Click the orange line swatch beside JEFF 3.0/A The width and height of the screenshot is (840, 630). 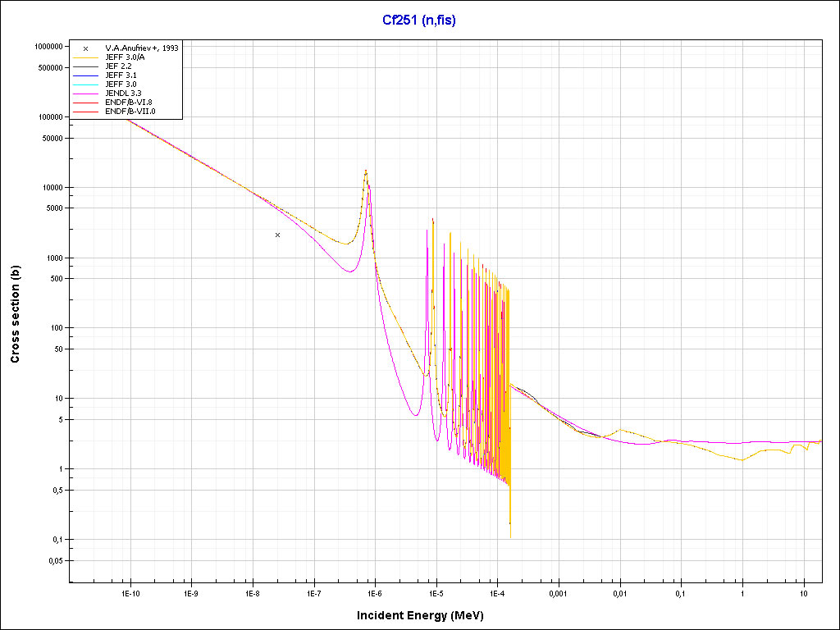click(x=85, y=57)
